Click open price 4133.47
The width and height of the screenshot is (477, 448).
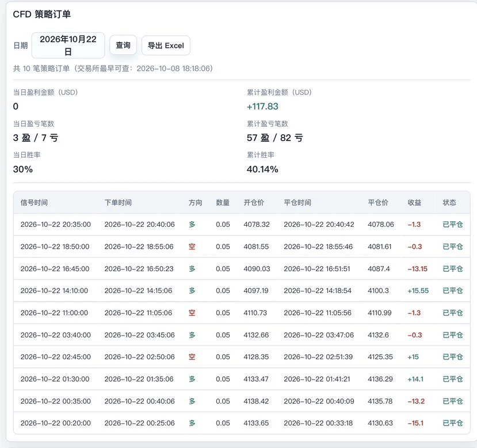click(x=256, y=379)
